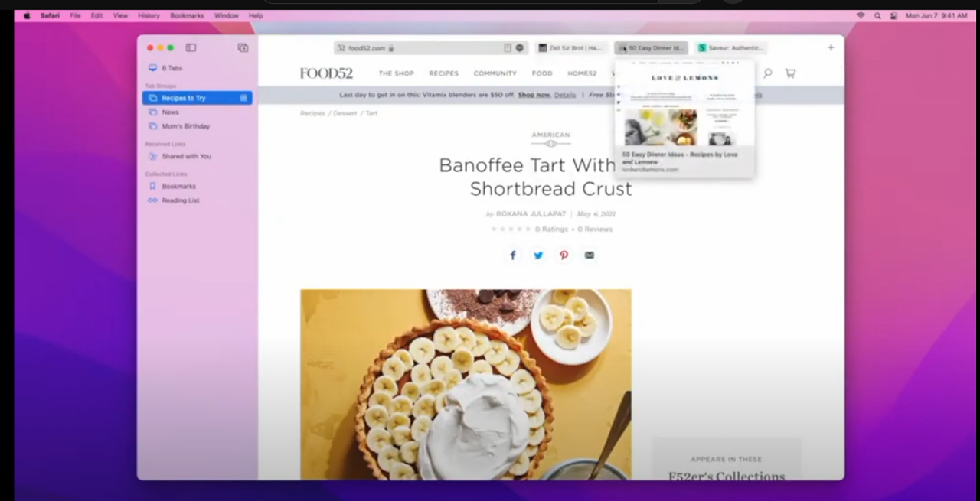Click the Details link in banner
980x501 pixels.
click(x=565, y=95)
